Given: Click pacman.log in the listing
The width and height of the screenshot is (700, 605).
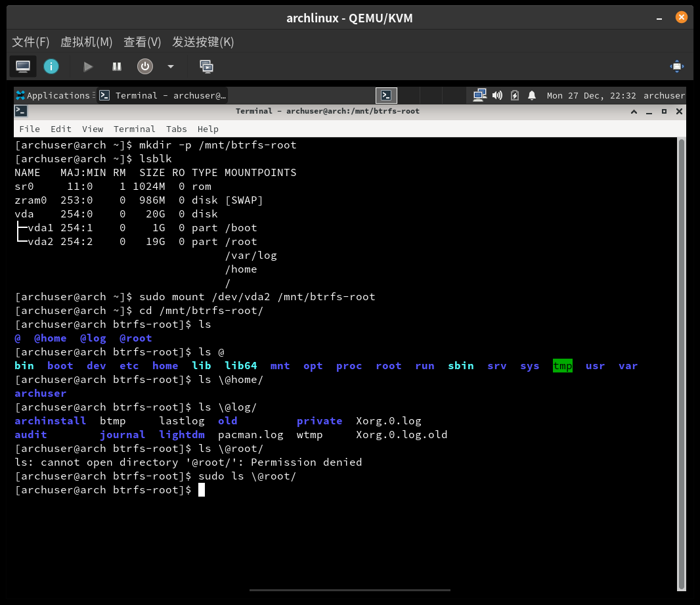Looking at the screenshot, I should (250, 435).
